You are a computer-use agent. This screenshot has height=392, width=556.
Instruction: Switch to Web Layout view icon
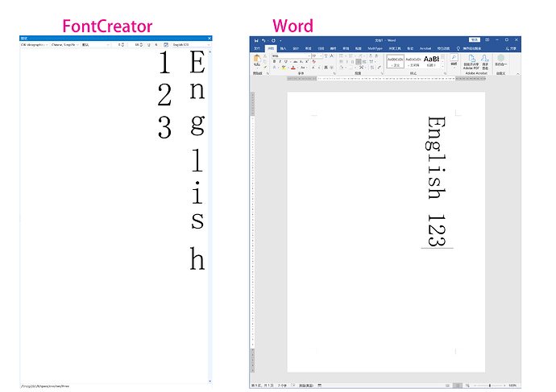point(467,386)
